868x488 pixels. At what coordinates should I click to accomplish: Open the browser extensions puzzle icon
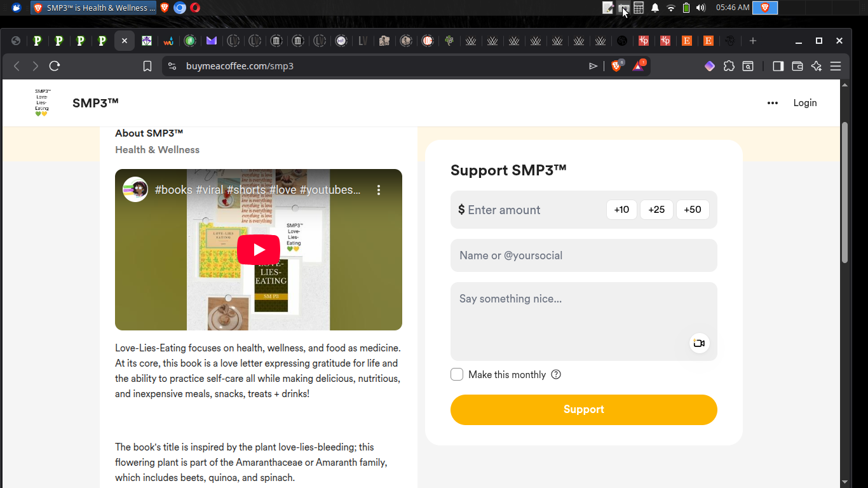729,66
